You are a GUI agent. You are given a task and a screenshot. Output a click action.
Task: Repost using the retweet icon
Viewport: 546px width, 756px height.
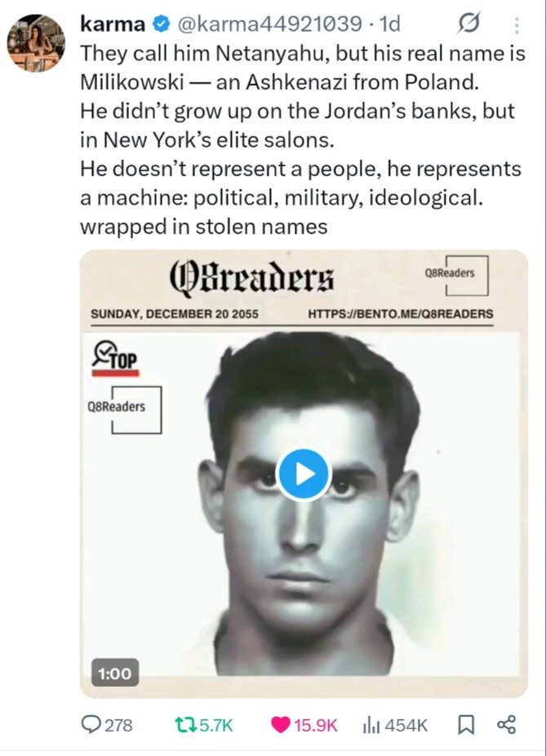(183, 725)
